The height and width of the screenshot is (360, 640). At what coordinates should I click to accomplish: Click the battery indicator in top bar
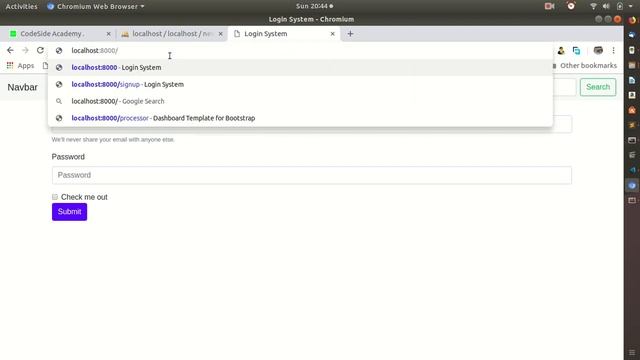(x=620, y=6)
